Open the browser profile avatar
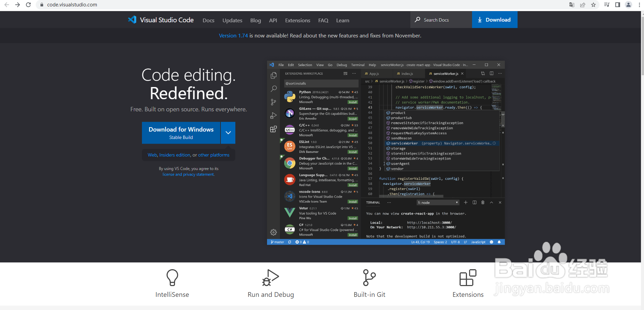The height and width of the screenshot is (310, 644). point(628,5)
